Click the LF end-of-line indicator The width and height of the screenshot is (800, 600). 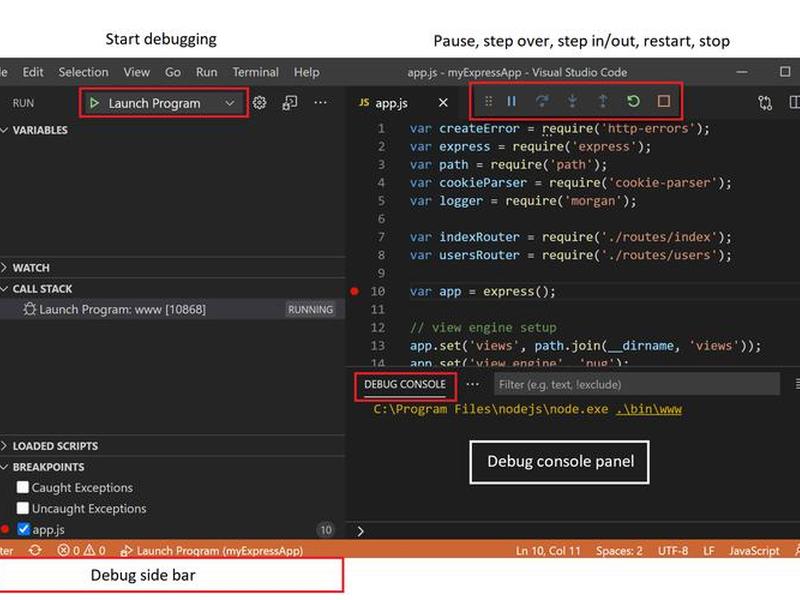click(709, 551)
